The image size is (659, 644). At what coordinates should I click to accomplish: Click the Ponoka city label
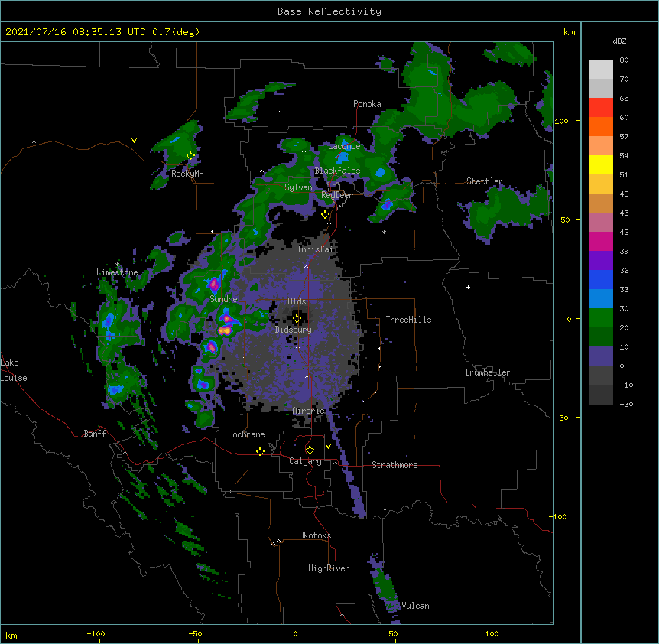[367, 104]
